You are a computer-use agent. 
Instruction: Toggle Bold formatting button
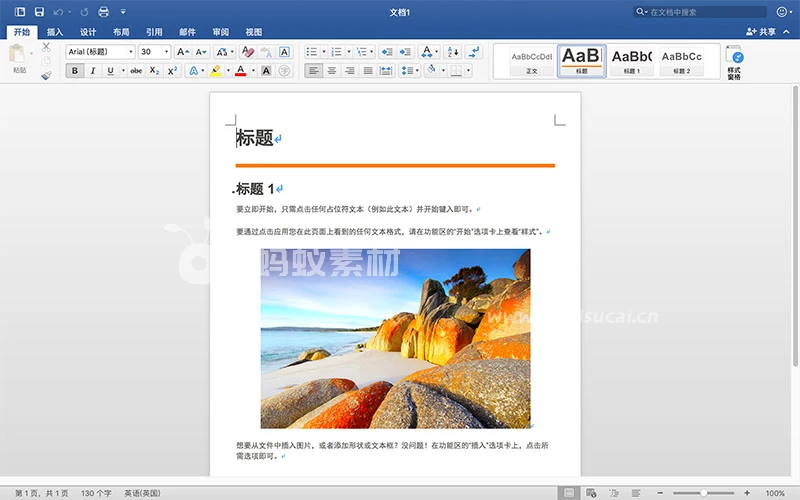coord(75,71)
